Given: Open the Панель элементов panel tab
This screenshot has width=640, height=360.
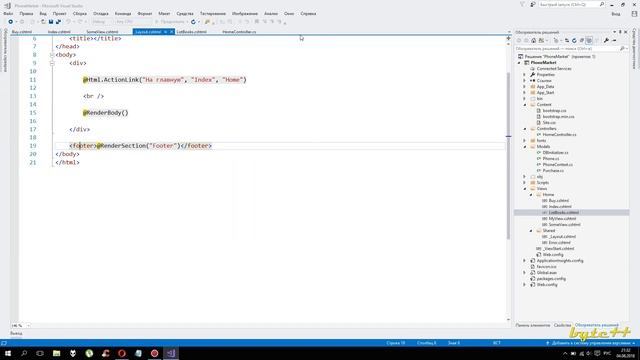Looking at the screenshot, I should coord(533,325).
